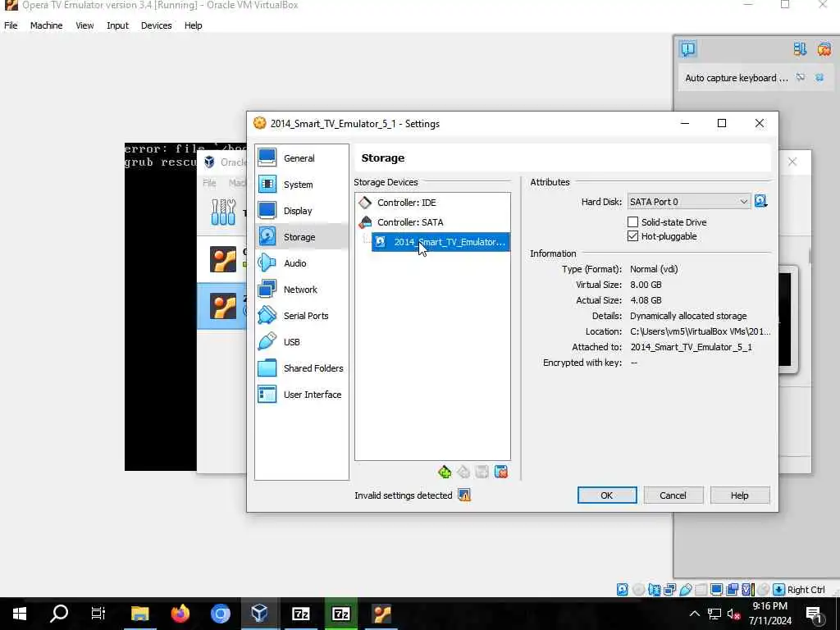Click the Location path value

click(701, 331)
